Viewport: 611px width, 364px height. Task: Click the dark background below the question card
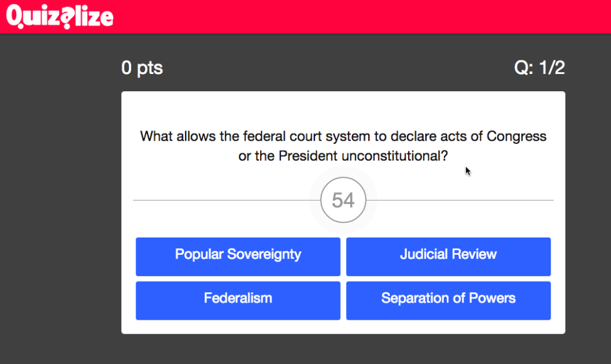click(343, 349)
